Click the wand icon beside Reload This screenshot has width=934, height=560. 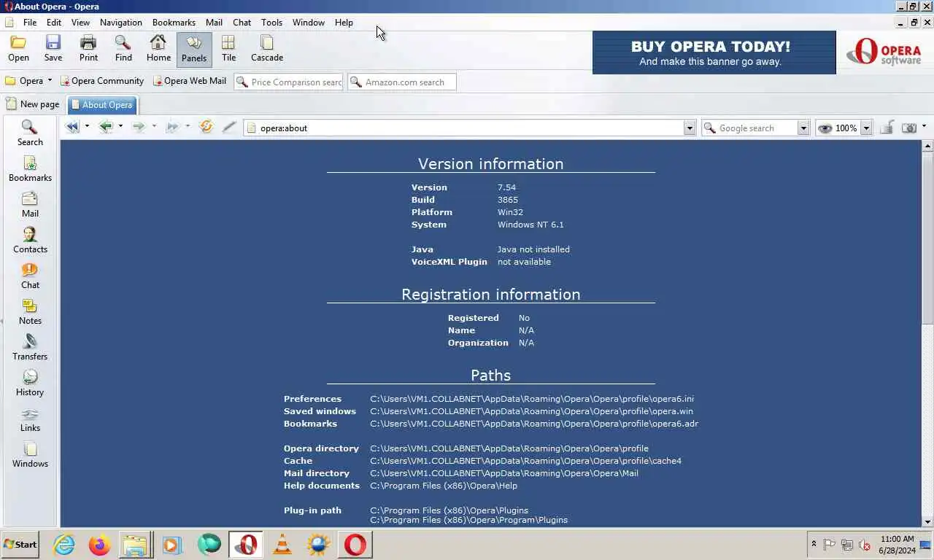coord(229,127)
